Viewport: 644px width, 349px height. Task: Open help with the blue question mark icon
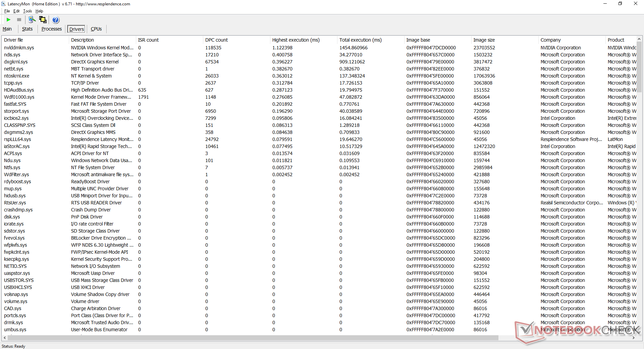(x=56, y=20)
